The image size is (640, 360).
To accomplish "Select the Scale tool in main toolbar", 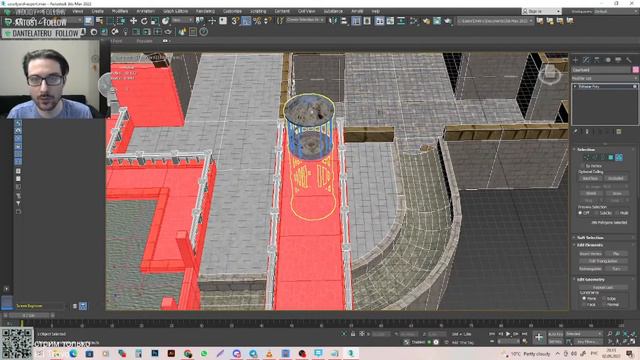I will click(x=154, y=21).
